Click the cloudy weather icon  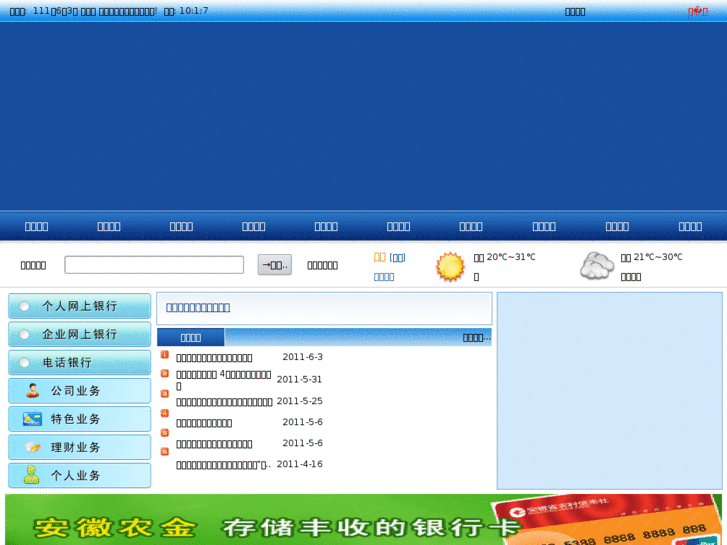pos(597,266)
